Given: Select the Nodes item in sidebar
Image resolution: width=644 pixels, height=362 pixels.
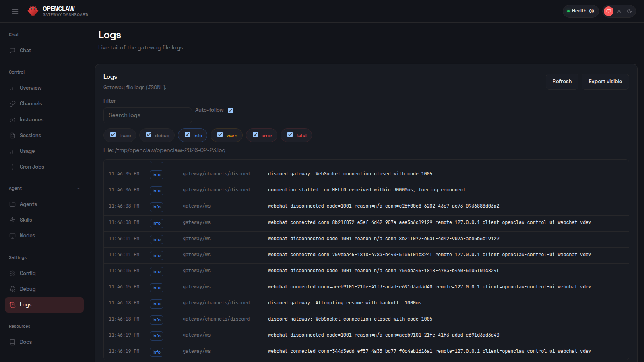Looking at the screenshot, I should pos(28,235).
